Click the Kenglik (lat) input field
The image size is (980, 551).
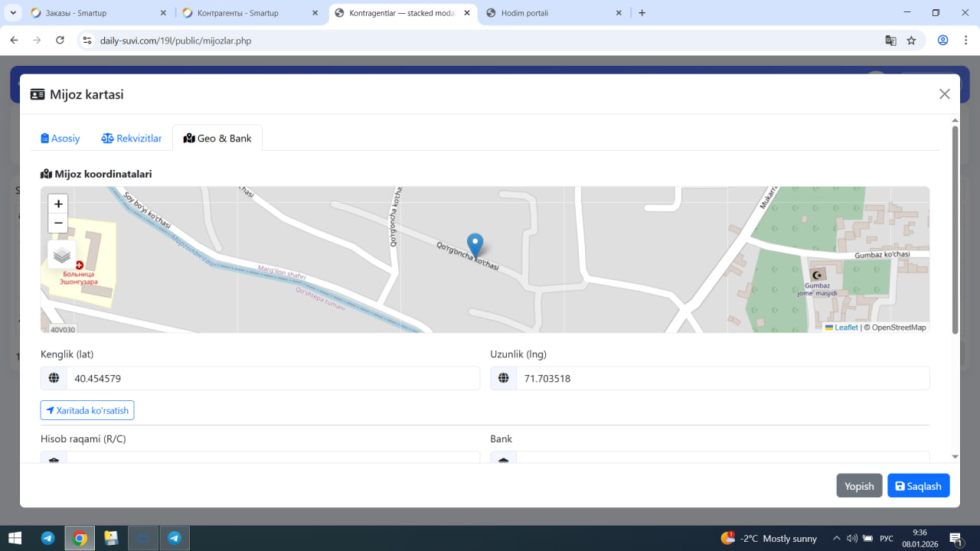(x=273, y=378)
